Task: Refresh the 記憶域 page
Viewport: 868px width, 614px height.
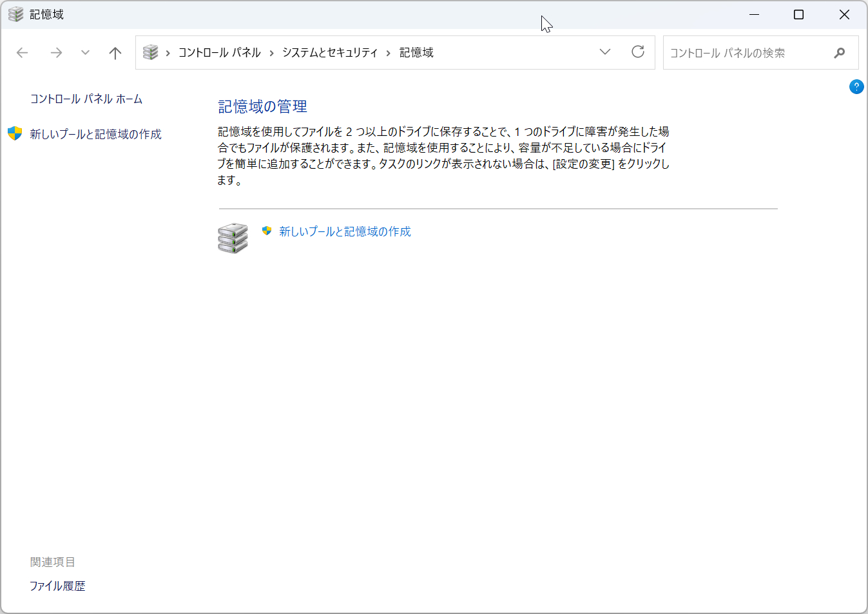Action: coord(638,52)
